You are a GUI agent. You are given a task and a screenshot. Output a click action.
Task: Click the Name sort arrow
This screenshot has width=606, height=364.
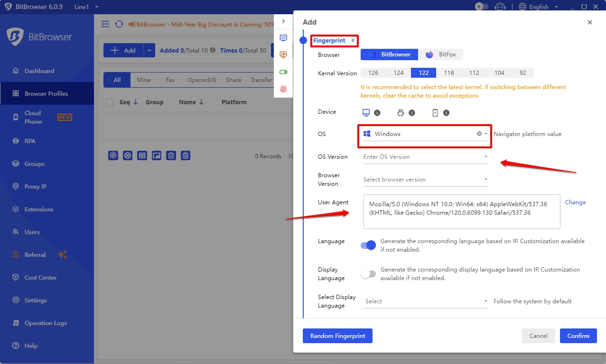pos(201,102)
